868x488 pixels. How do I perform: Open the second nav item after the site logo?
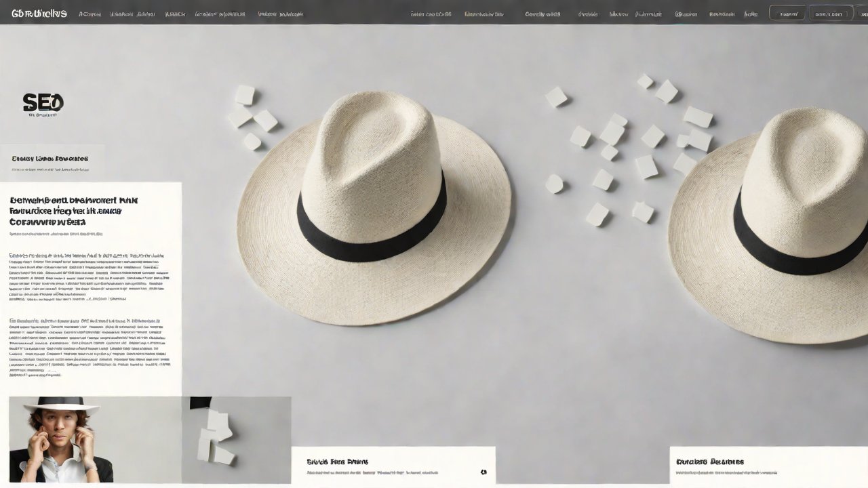coord(132,14)
